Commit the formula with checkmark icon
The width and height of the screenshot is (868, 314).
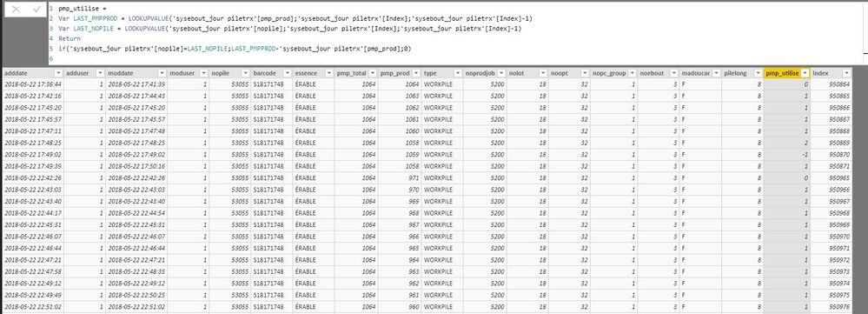pyautogui.click(x=36, y=10)
